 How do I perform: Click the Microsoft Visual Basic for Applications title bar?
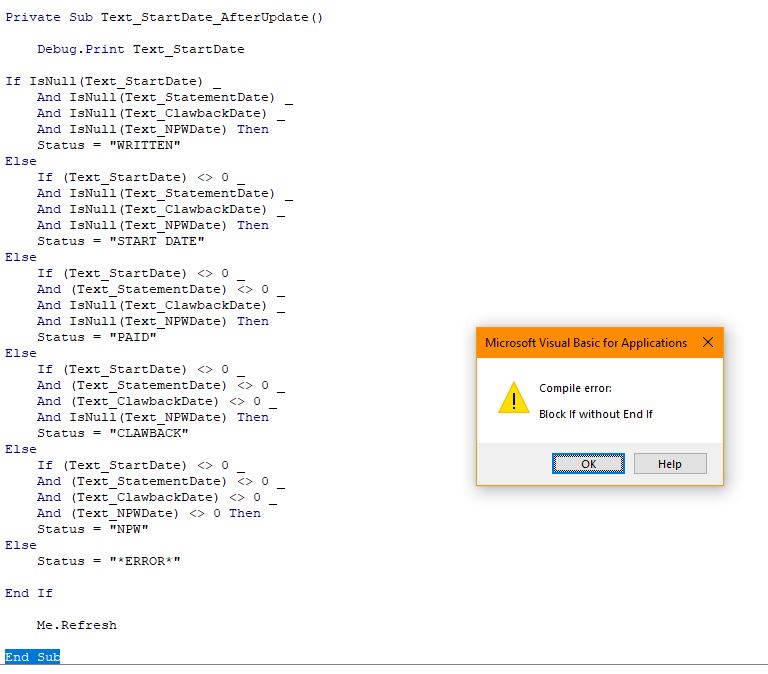point(586,343)
